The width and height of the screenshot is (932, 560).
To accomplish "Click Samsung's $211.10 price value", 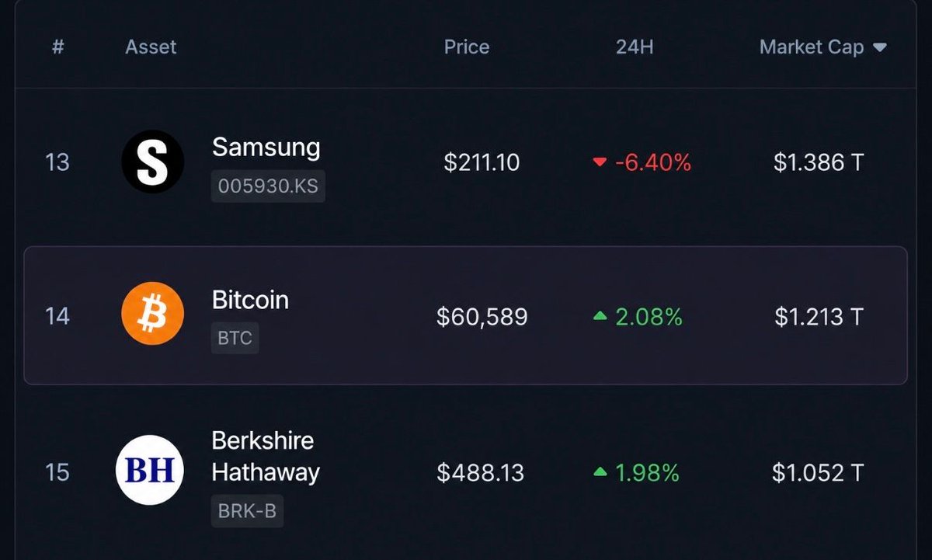I will tap(482, 162).
